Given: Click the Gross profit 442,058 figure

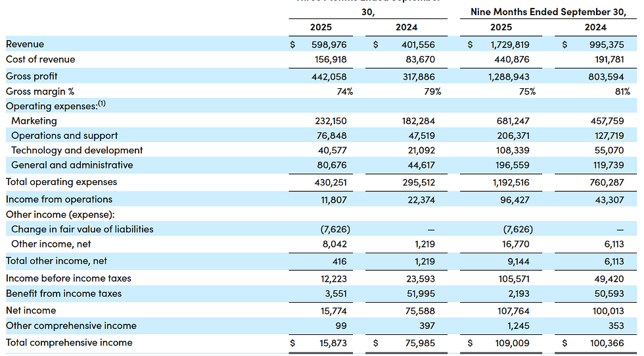Looking at the screenshot, I should click(x=329, y=77).
